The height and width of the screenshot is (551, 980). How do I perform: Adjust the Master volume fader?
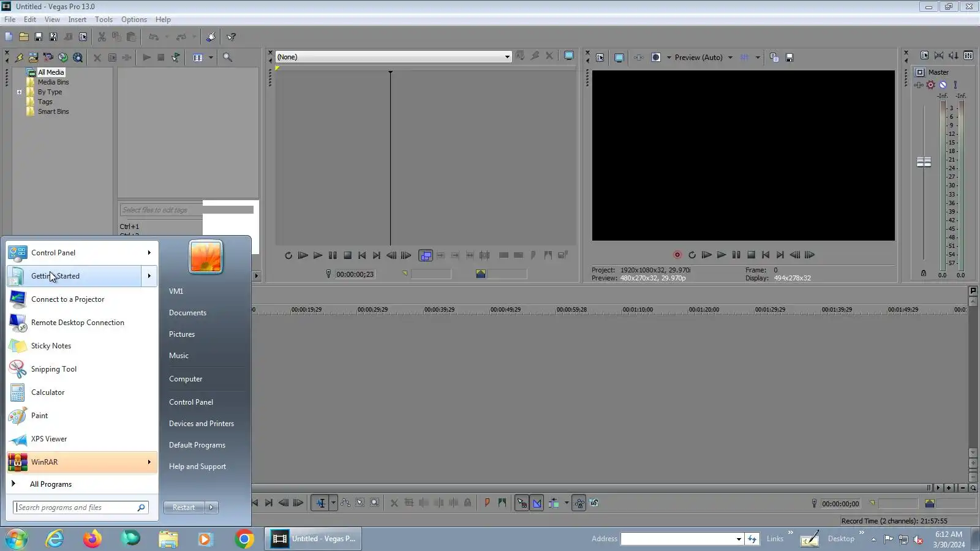point(924,162)
